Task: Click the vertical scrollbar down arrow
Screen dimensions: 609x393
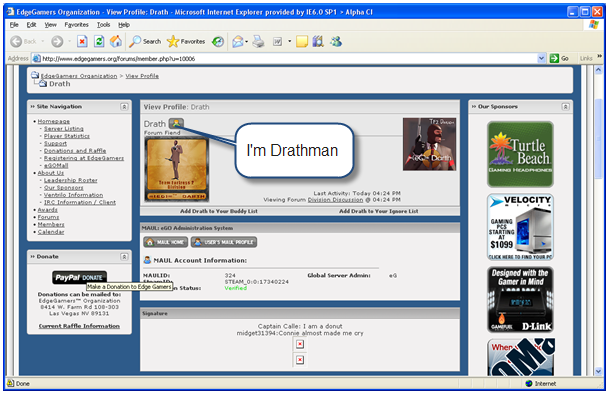Action: point(598,371)
